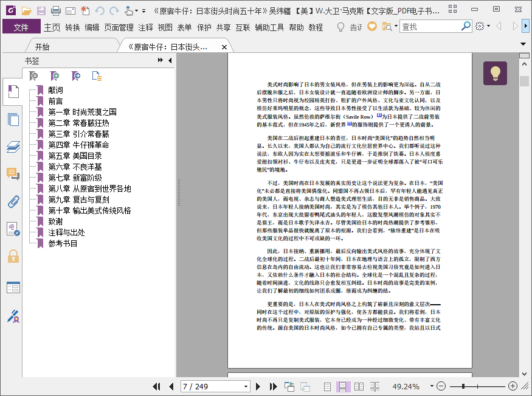Jump to bookmark 第一章 时尚荒漠之国
Screen dimensions: 532x396
[x=82, y=112]
